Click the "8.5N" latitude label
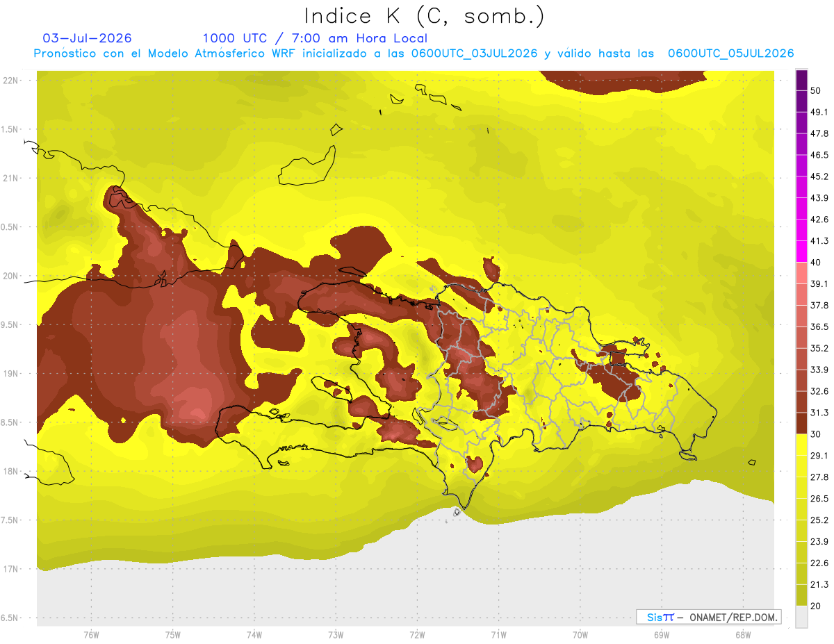834x644 pixels. pos(10,422)
